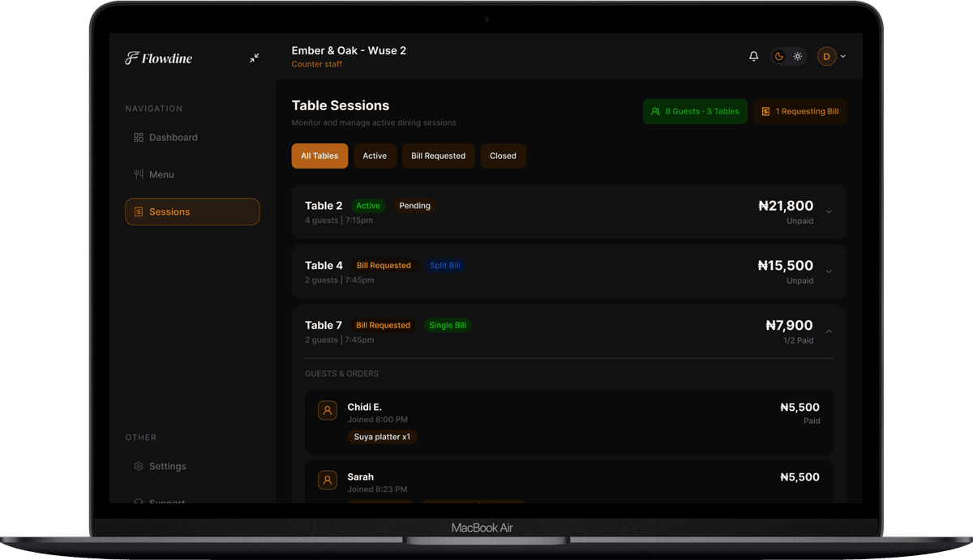Image resolution: width=973 pixels, height=560 pixels.
Task: Open the Dashboard navigation item
Action: (192, 138)
